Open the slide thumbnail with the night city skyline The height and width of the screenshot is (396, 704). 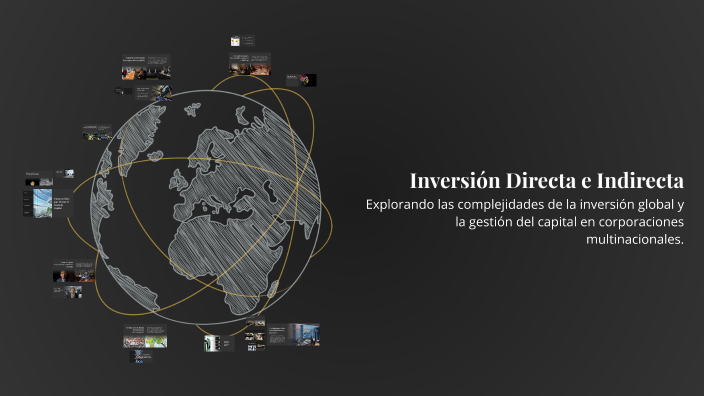click(x=97, y=132)
